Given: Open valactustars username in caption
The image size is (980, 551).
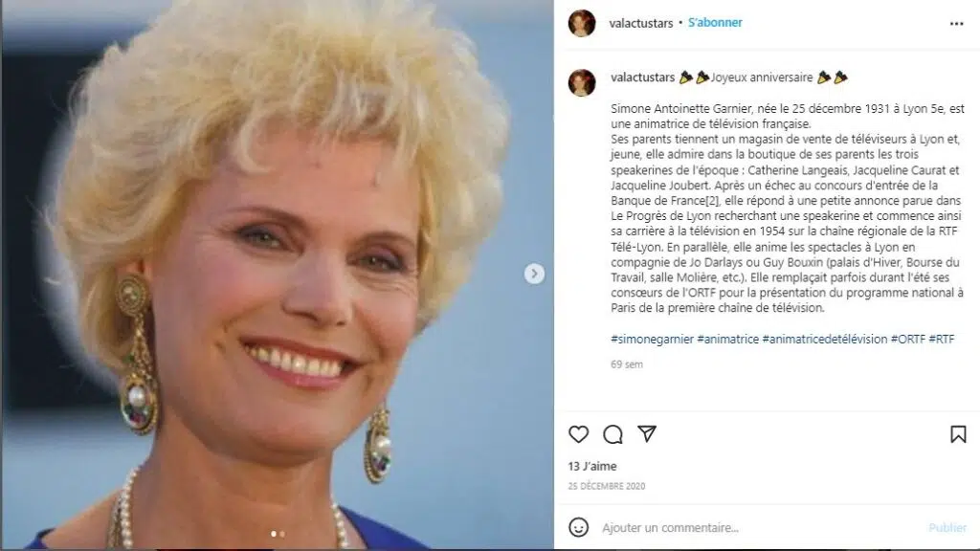Looking at the screenshot, I should tap(642, 77).
